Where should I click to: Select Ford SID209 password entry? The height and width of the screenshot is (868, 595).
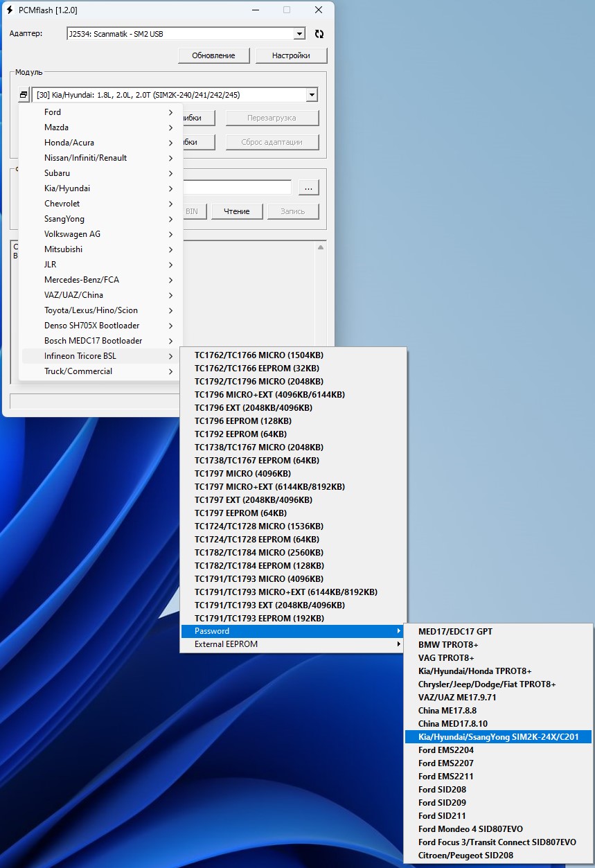click(442, 802)
